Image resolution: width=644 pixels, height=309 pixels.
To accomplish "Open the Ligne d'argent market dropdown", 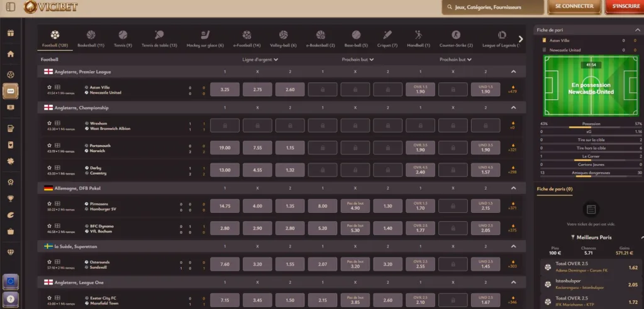I will point(260,60).
